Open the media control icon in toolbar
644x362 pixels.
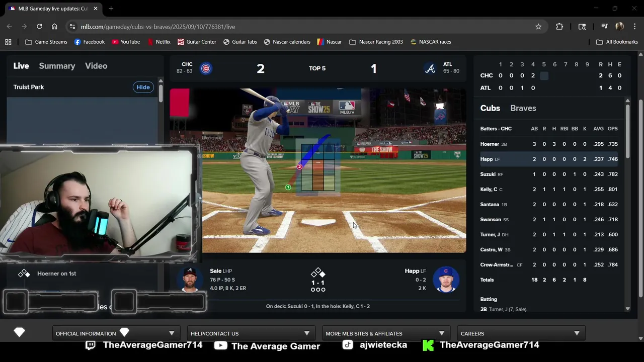[x=605, y=27]
